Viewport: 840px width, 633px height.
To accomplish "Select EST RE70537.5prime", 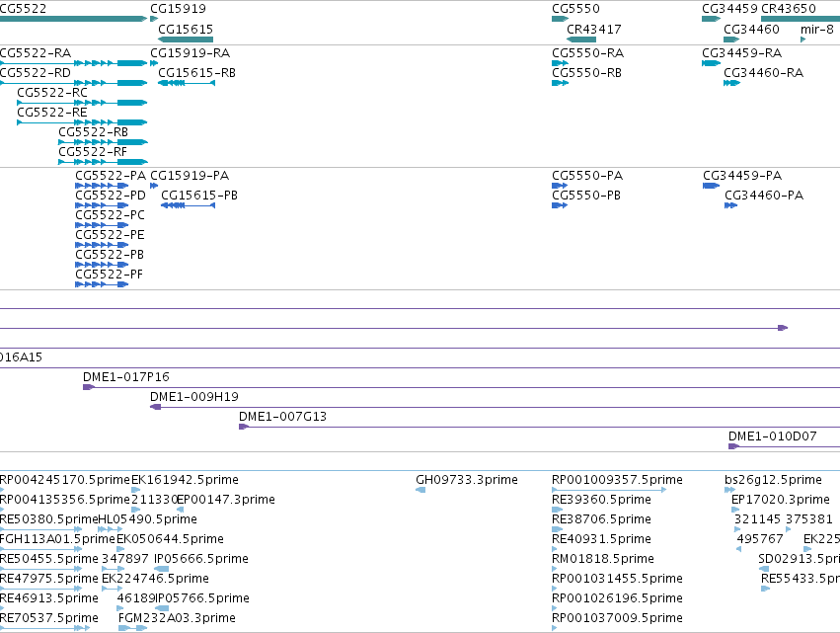I will coord(49,619).
